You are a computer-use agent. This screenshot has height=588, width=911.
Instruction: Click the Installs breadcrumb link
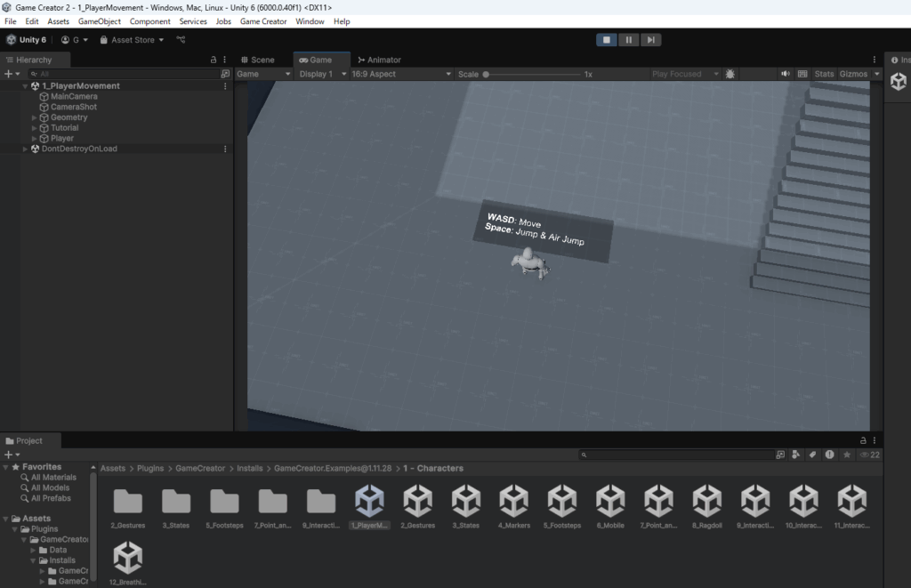pos(250,468)
